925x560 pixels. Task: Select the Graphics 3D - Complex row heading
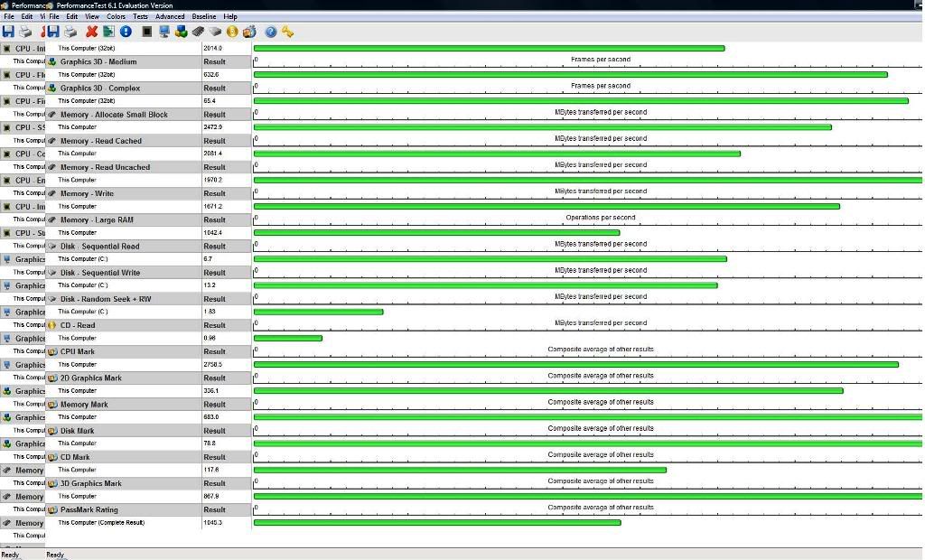(x=100, y=88)
